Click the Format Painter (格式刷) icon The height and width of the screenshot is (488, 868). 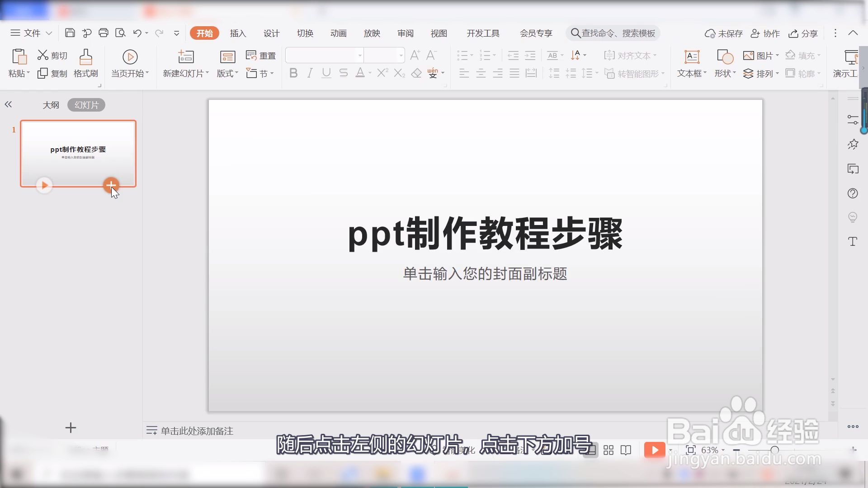(85, 58)
